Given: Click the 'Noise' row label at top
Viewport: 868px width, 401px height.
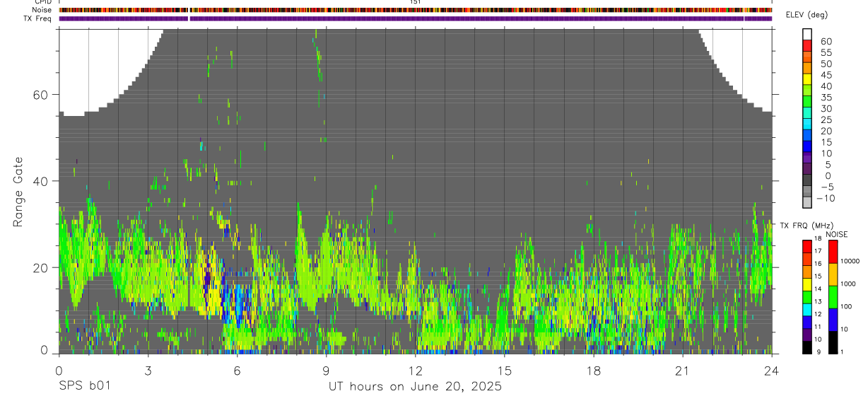Looking at the screenshot, I should (x=42, y=10).
